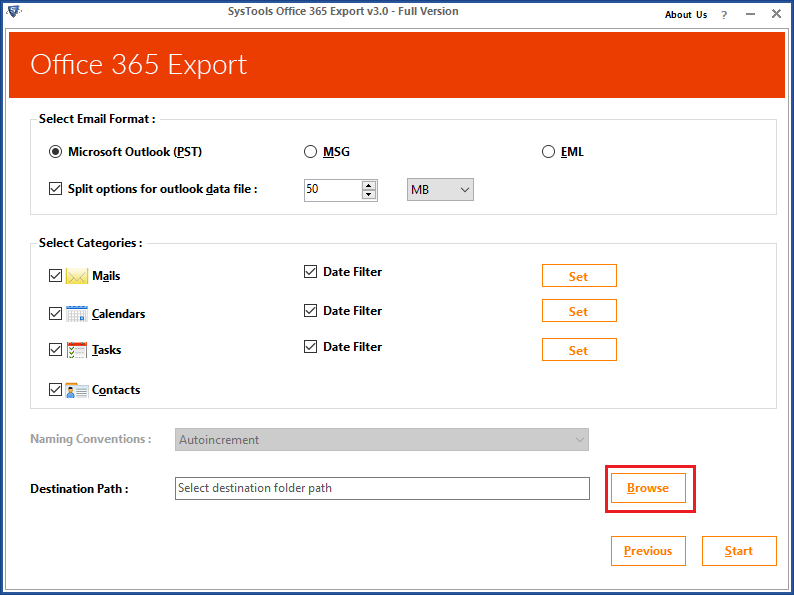
Task: Decrease split size with down arrow
Action: 369,194
